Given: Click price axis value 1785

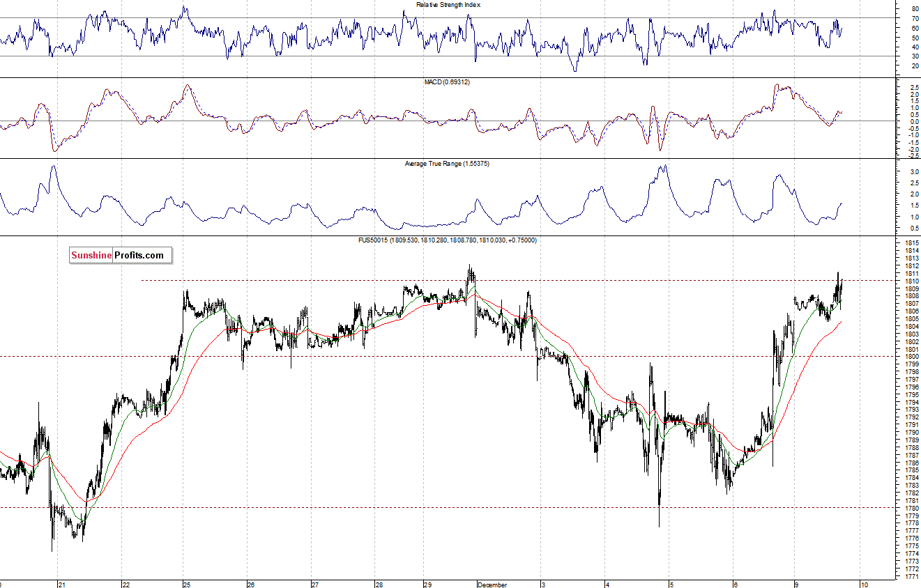Looking at the screenshot, I should click(911, 470).
